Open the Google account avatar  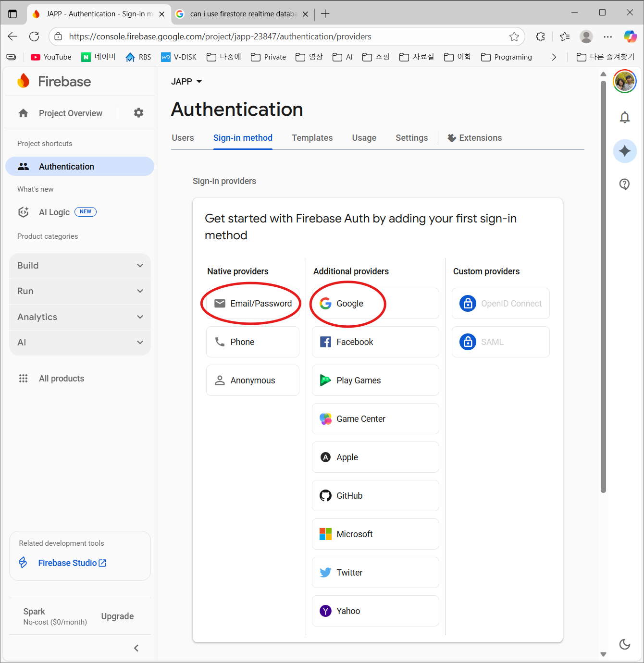click(x=624, y=81)
